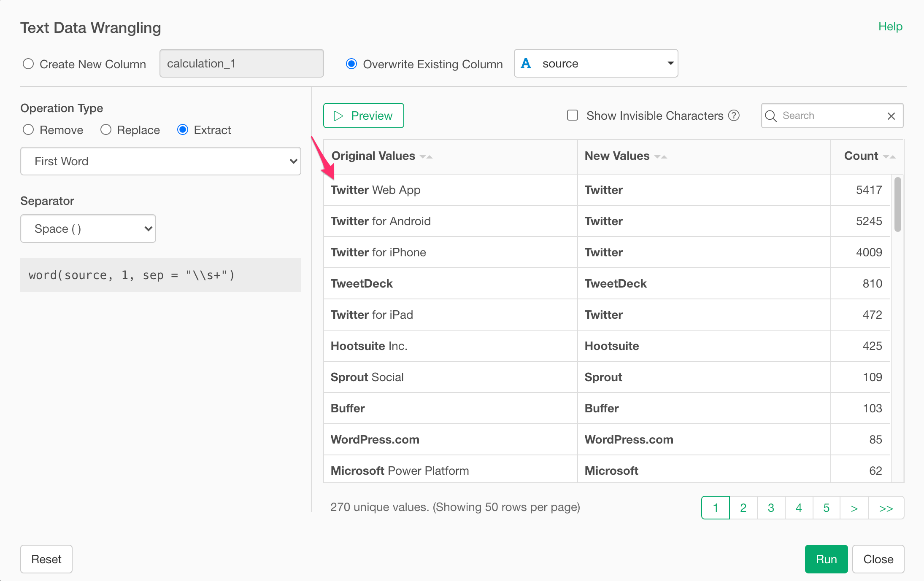Clear the search box with the X icon

(x=891, y=116)
